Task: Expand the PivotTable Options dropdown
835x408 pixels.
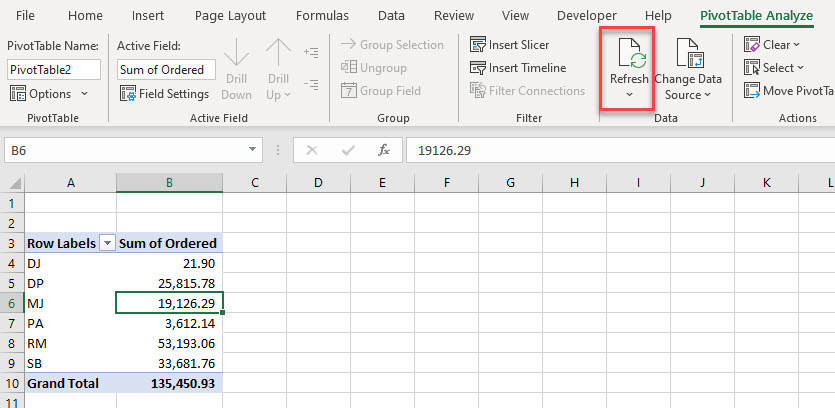Action: coord(84,94)
